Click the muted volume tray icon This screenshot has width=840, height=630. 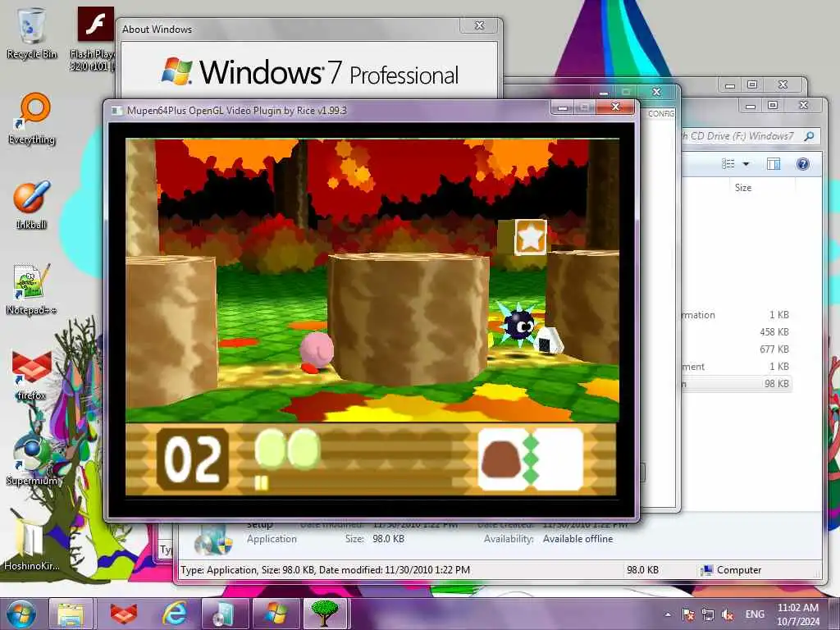point(728,614)
